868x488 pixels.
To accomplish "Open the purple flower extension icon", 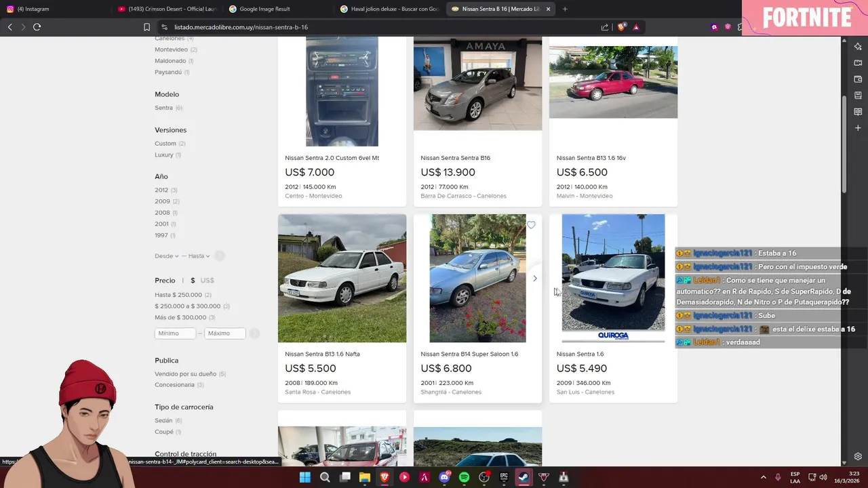I will pos(714,27).
